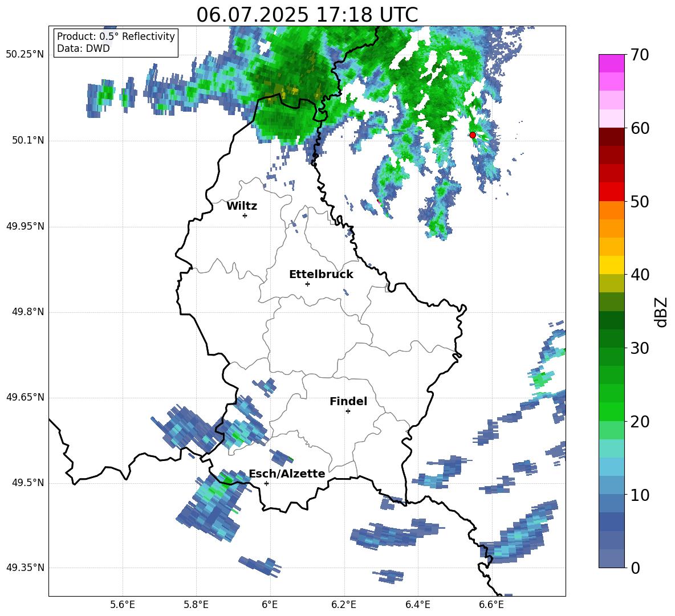Click the yellow colorbar swatch at 40
Screen dimensions: 675x616
tap(611, 265)
